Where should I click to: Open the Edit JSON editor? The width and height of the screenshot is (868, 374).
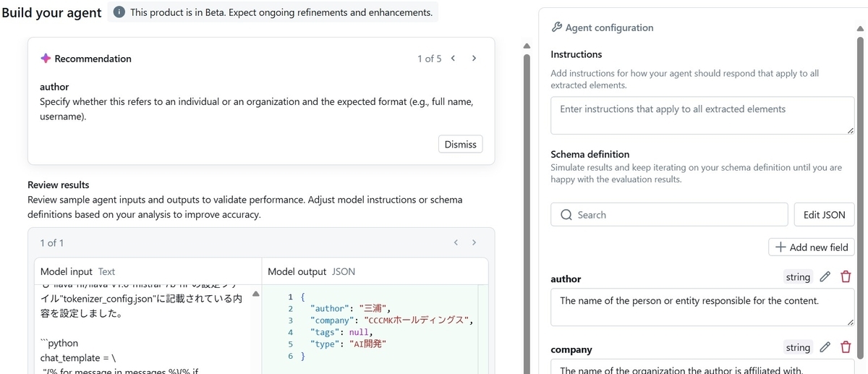[x=825, y=215]
